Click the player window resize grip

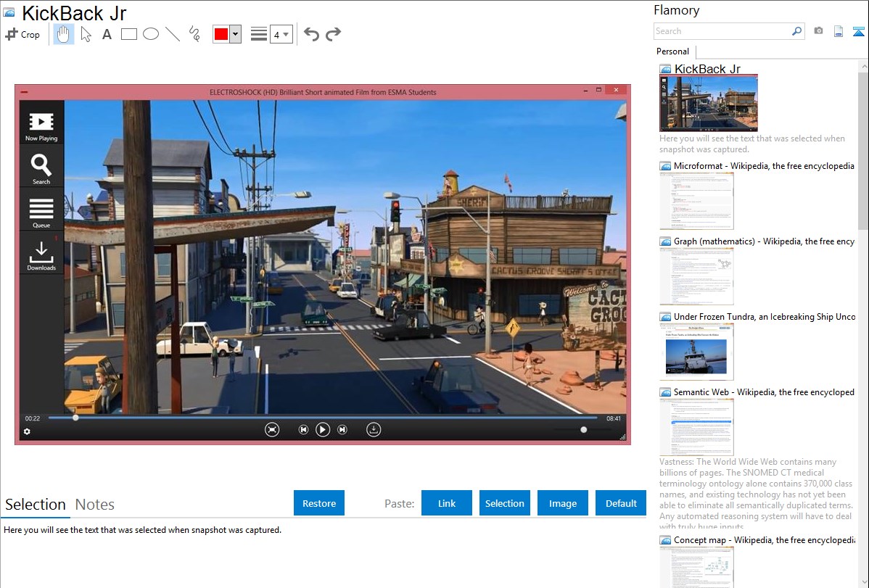coord(623,437)
